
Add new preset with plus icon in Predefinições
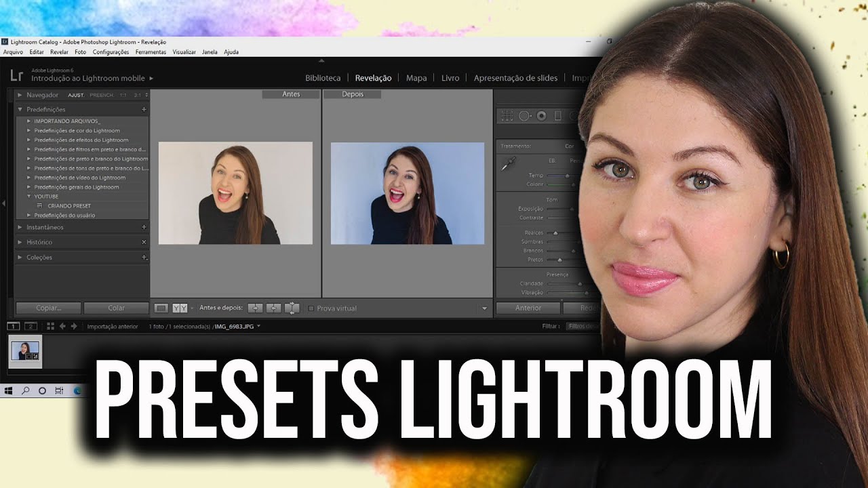pos(144,109)
